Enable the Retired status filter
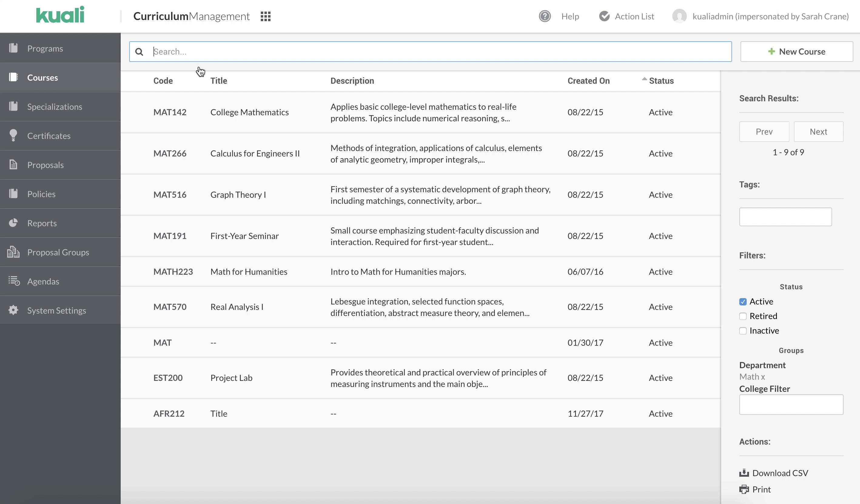The width and height of the screenshot is (860, 504). click(743, 316)
